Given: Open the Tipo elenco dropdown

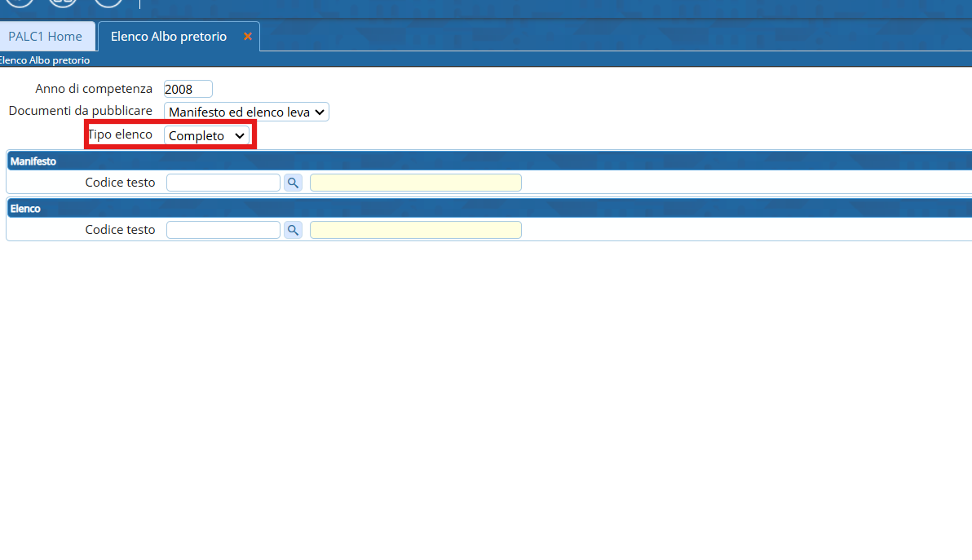Looking at the screenshot, I should coord(207,136).
